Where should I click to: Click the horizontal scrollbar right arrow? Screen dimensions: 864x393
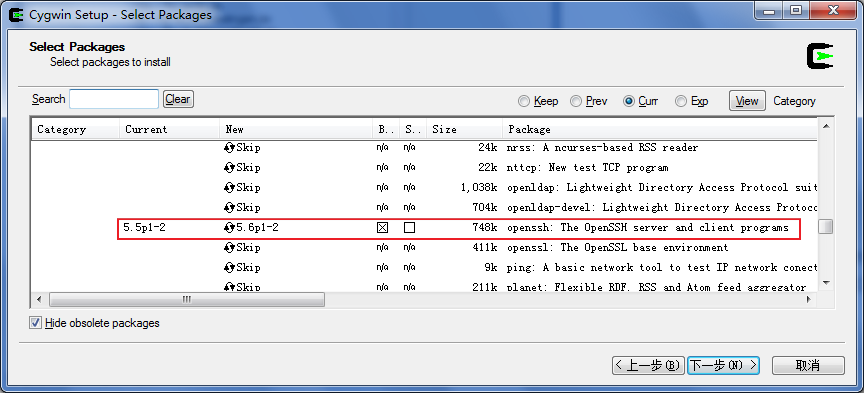point(809,300)
